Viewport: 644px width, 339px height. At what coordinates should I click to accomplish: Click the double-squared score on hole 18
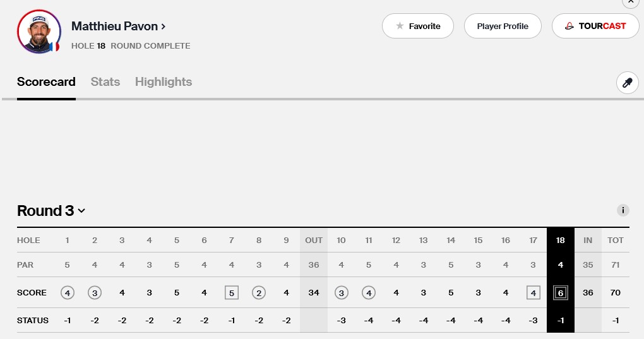click(560, 293)
